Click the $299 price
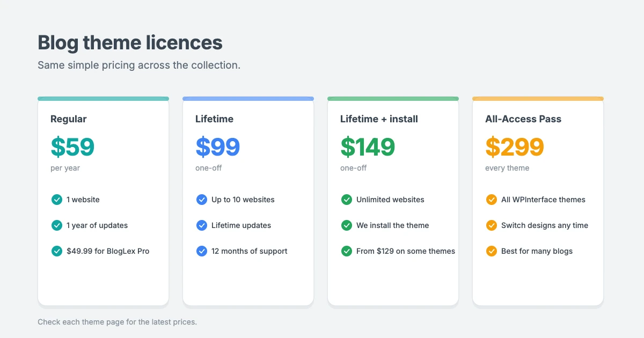644x338 pixels. pyautogui.click(x=515, y=147)
